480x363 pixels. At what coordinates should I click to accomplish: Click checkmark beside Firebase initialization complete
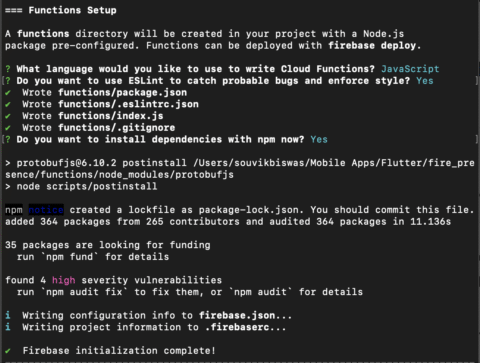click(x=8, y=351)
